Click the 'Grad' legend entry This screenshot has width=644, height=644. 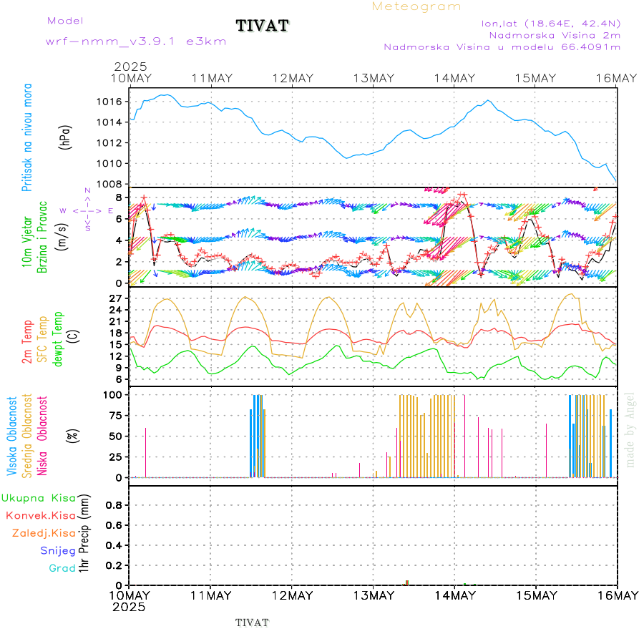point(62,568)
